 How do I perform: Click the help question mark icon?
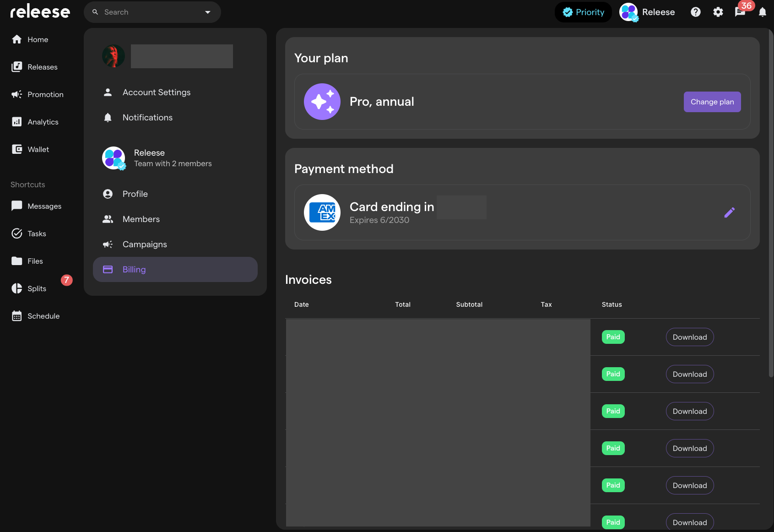tap(696, 12)
